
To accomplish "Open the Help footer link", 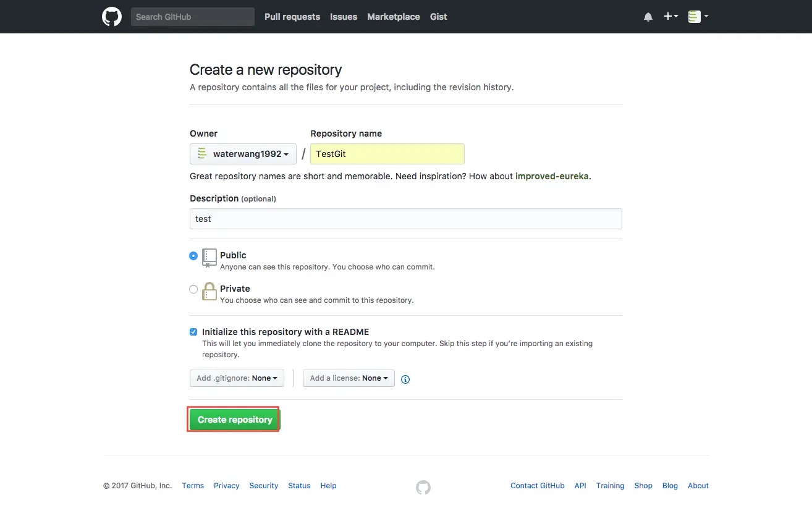I will [x=329, y=486].
